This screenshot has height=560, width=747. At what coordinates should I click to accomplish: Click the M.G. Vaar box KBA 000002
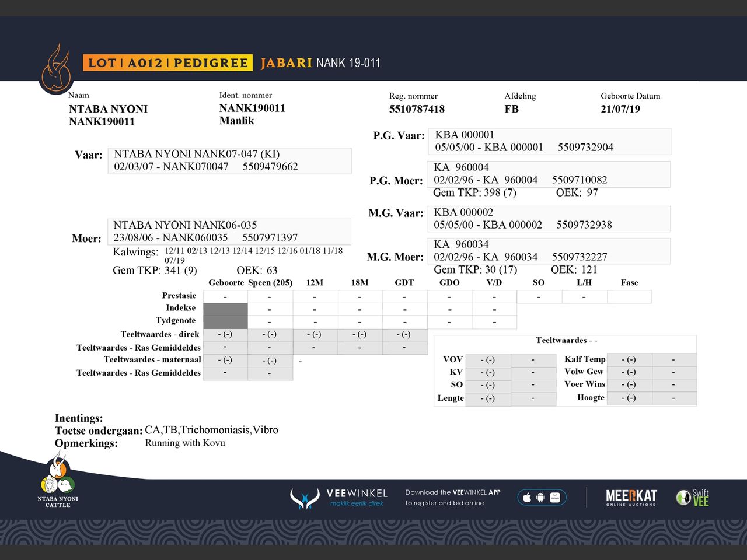point(549,219)
